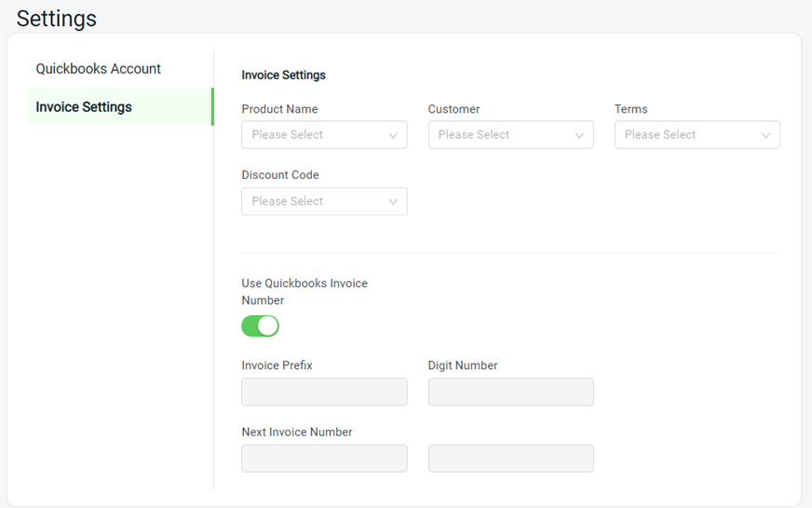Click the Terms dropdown chevron arrow
The width and height of the screenshot is (812, 508).
(x=766, y=135)
